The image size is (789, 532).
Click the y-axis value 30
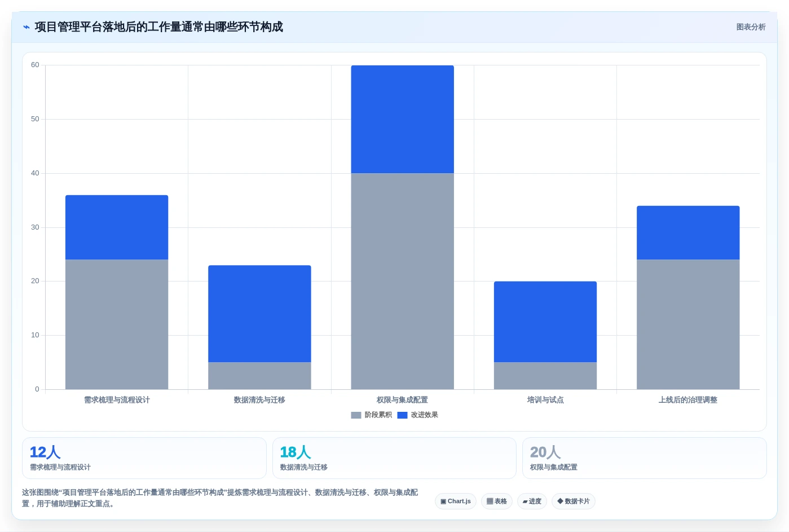click(x=35, y=227)
